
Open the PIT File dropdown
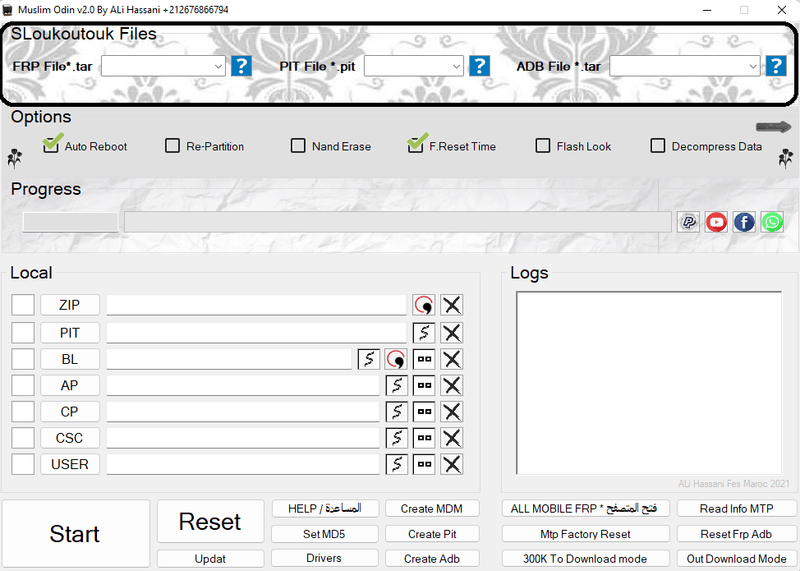(457, 66)
